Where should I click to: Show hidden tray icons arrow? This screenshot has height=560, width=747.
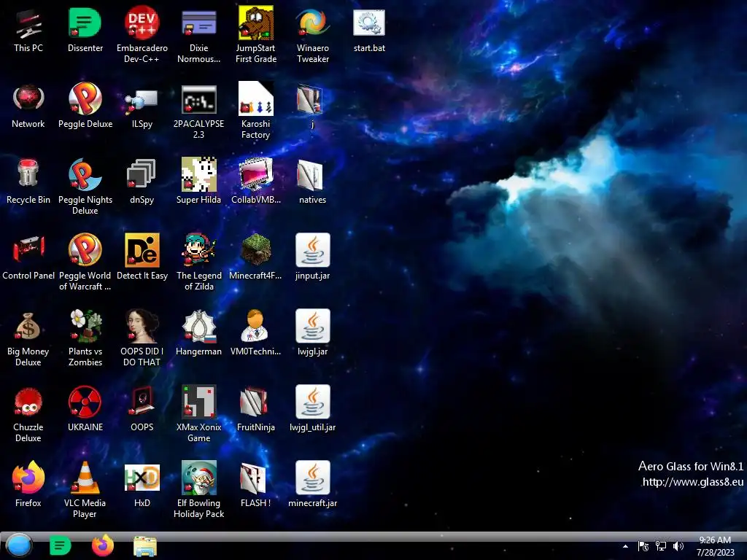[625, 546]
